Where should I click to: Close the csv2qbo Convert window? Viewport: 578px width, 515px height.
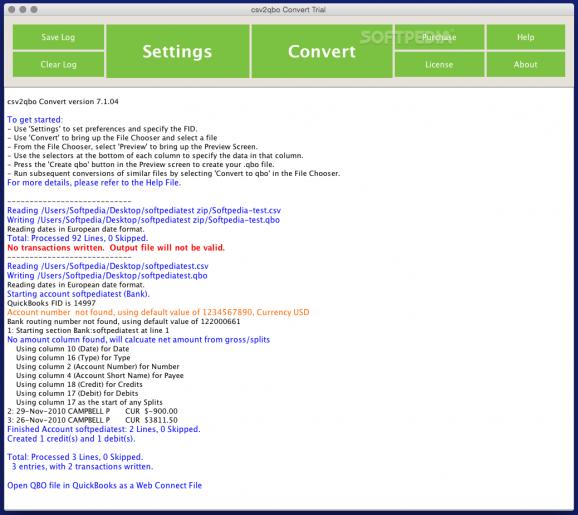coord(12,10)
